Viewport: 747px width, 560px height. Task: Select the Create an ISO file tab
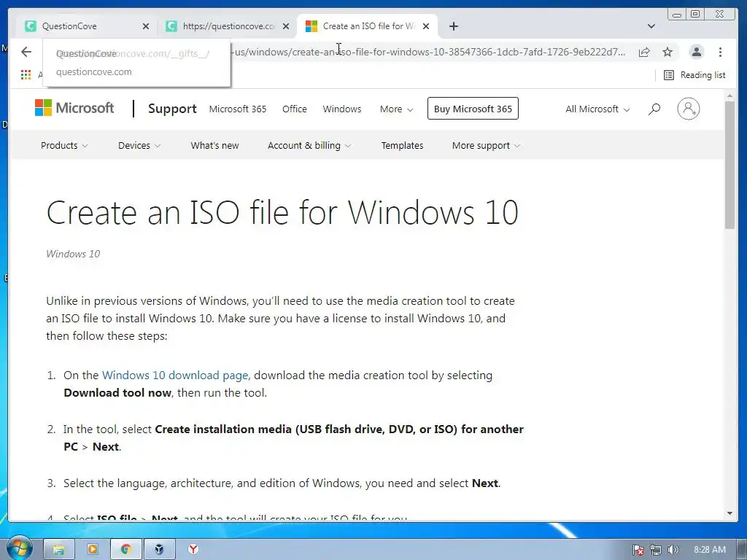[x=367, y=26]
